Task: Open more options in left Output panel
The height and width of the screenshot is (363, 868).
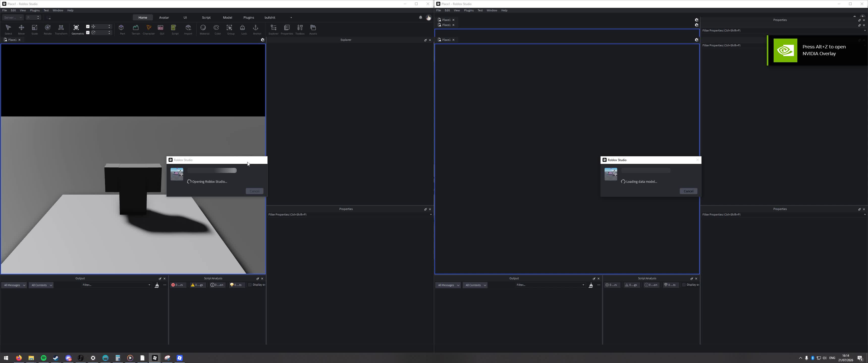Action: tap(165, 285)
